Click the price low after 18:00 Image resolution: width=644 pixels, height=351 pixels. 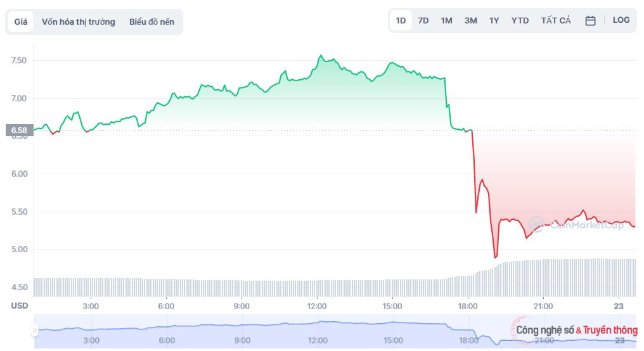[x=496, y=257]
